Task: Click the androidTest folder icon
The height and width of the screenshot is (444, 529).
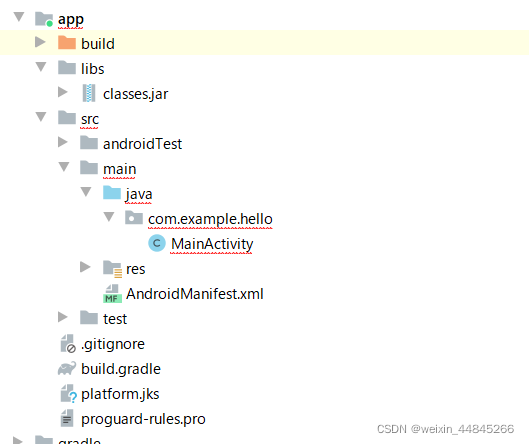Action: 89,143
